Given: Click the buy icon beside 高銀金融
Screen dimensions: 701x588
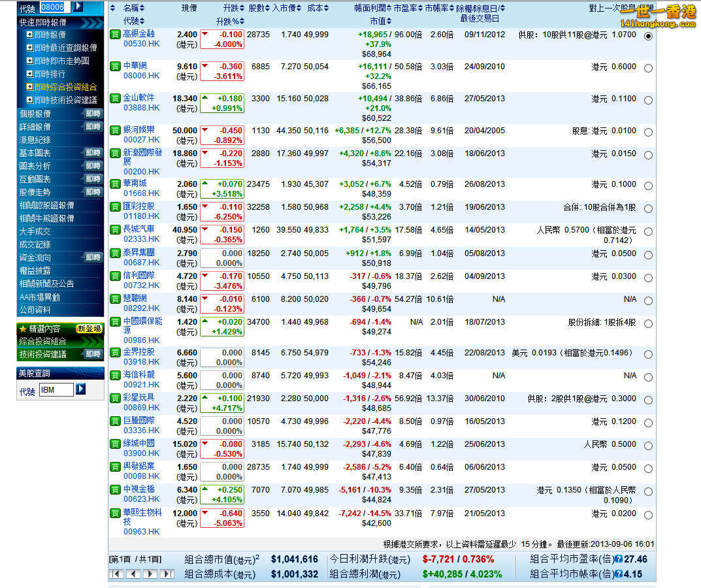Looking at the screenshot, I should pyautogui.click(x=116, y=34).
